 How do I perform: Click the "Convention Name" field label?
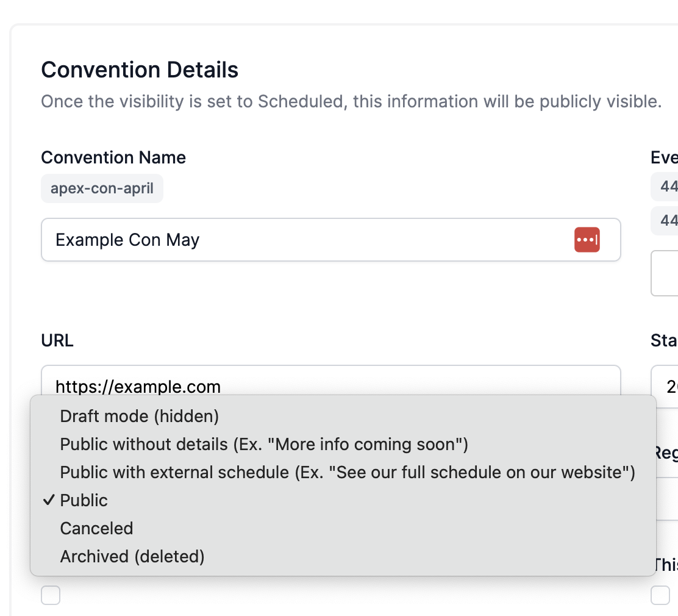pyautogui.click(x=113, y=157)
